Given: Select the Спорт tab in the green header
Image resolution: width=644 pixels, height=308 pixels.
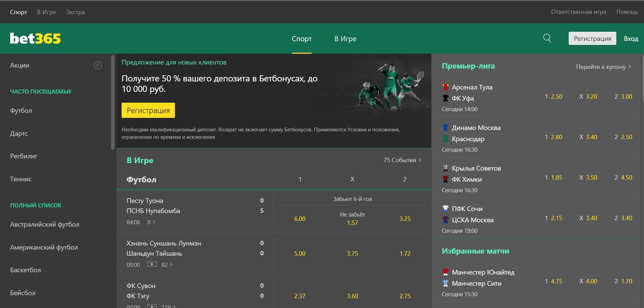Looking at the screenshot, I should pyautogui.click(x=302, y=38).
